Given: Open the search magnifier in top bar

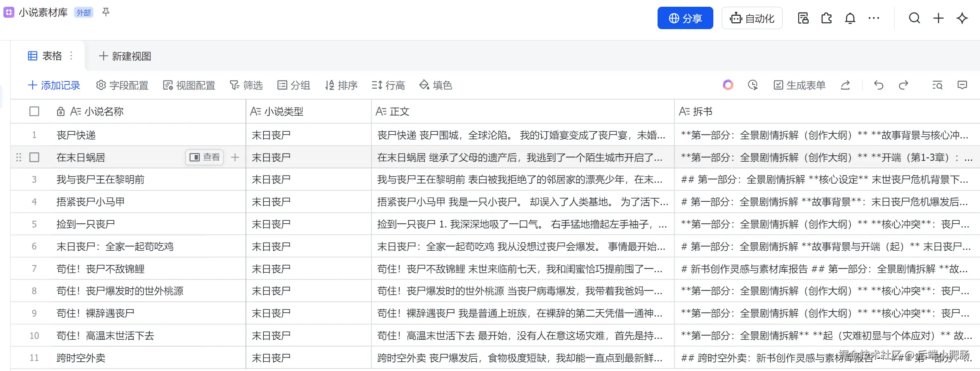Looking at the screenshot, I should click(914, 18).
